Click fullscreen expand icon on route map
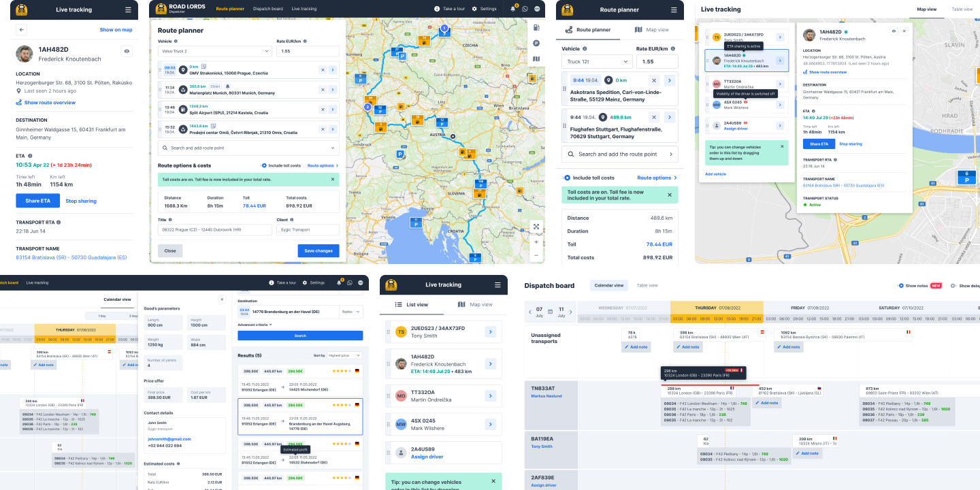Image resolution: width=980 pixels, height=490 pixels. tap(536, 227)
